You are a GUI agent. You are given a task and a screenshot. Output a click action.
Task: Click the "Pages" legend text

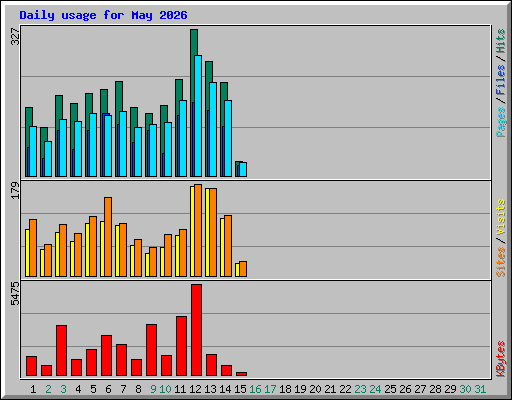click(x=501, y=122)
